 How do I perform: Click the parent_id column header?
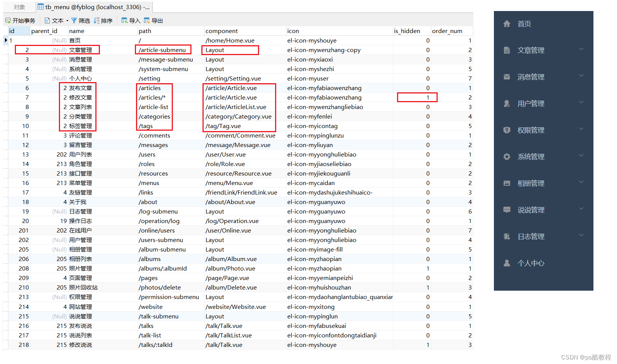tap(49, 31)
